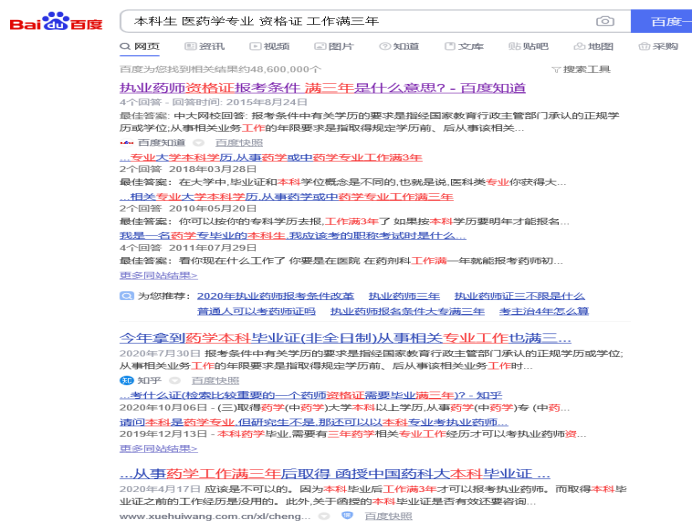Viewport: 692px width, 529px height.
Task: Open suggestion 考主治4年怎么算
Action: (x=544, y=311)
